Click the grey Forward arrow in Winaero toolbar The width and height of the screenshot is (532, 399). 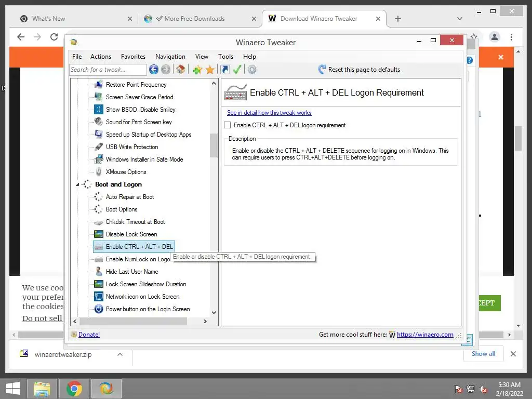[166, 70]
